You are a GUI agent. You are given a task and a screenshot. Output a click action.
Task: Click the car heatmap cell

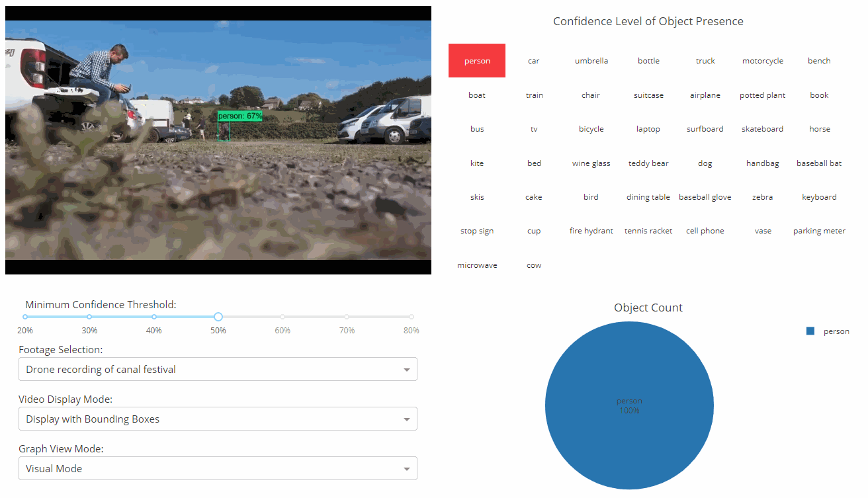pyautogui.click(x=534, y=61)
